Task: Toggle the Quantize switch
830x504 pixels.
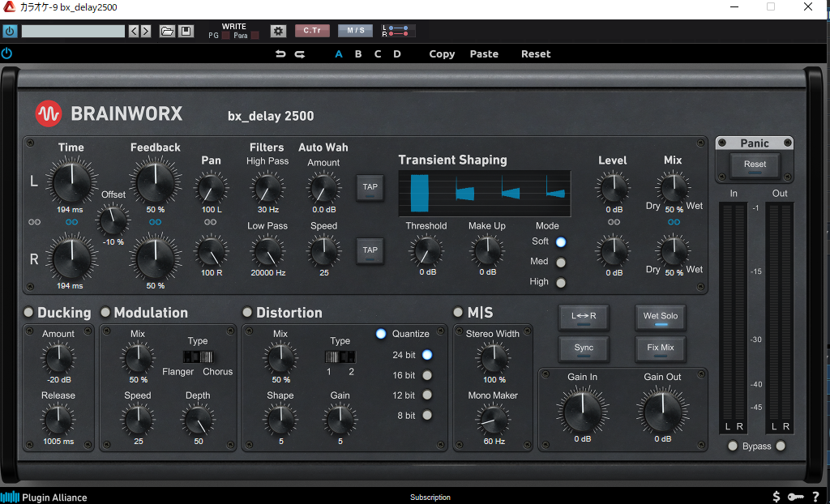Action: click(381, 334)
